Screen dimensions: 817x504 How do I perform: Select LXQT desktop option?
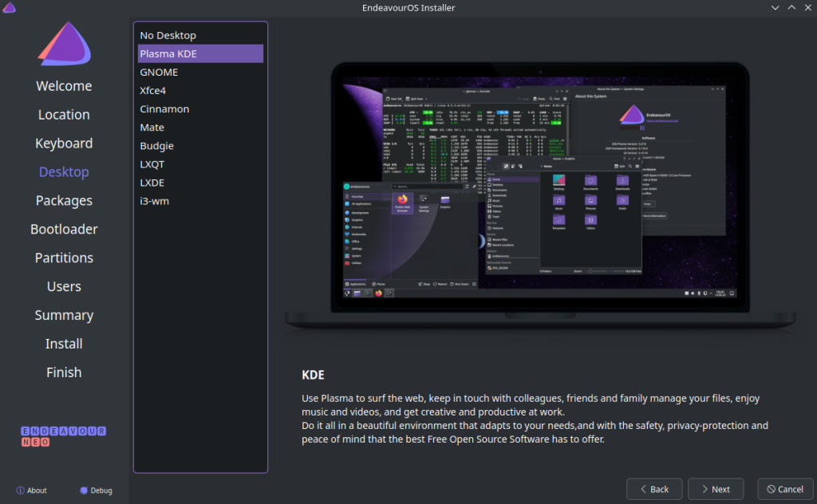coord(200,164)
